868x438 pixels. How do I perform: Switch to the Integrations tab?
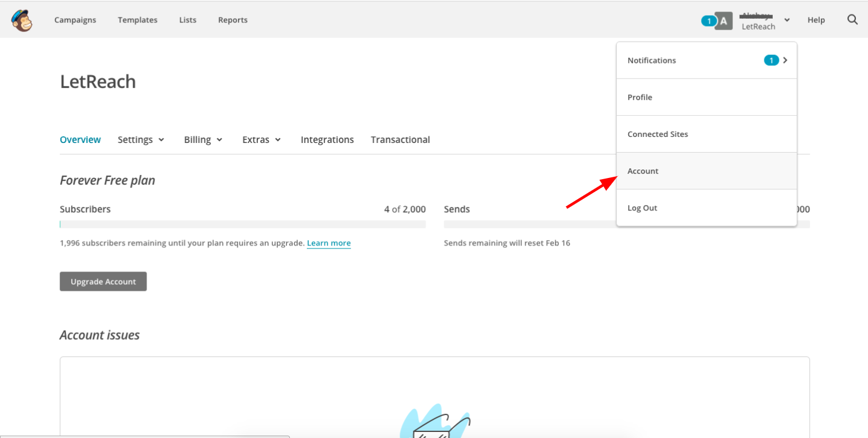click(x=327, y=139)
